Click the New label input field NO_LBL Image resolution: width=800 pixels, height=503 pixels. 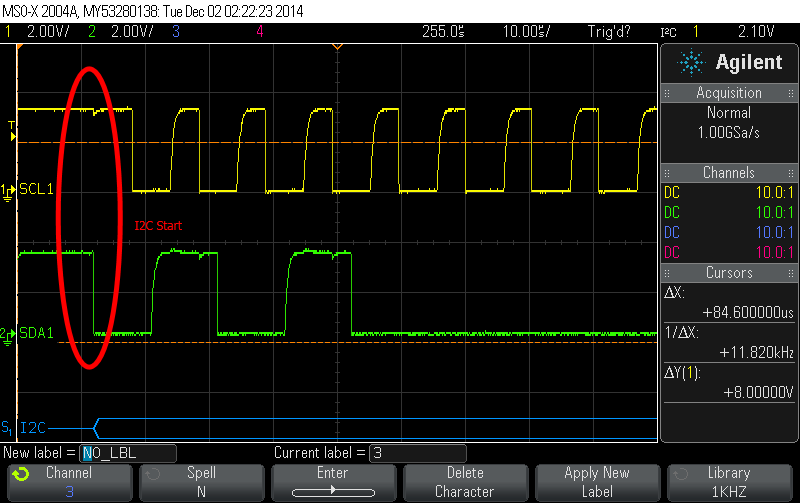click(128, 453)
